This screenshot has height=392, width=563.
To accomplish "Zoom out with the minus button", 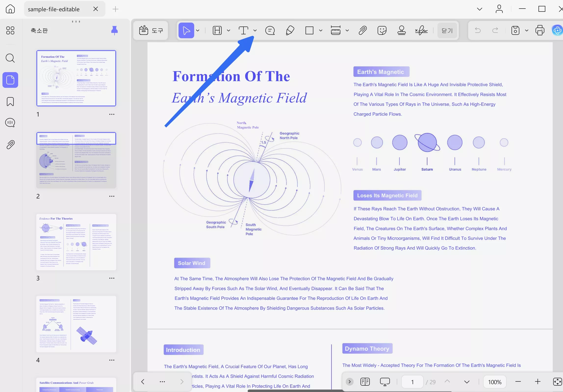I will pos(518,382).
